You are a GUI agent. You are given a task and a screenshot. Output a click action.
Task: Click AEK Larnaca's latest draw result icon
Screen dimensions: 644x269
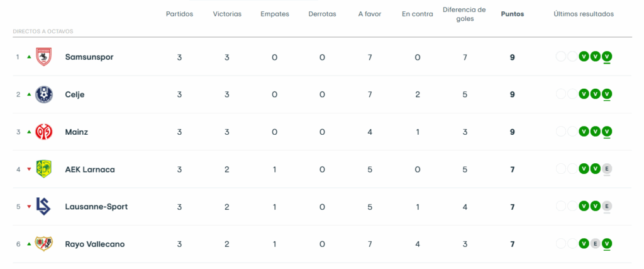pyautogui.click(x=607, y=169)
